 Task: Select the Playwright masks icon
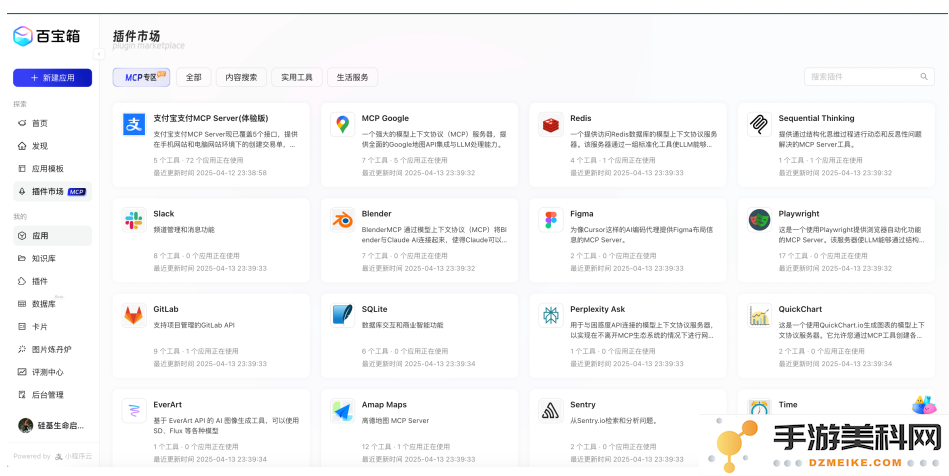pos(759,220)
